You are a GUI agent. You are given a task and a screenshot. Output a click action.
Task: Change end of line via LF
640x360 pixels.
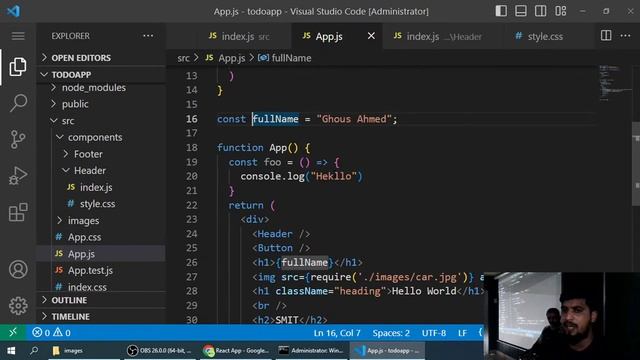click(462, 333)
